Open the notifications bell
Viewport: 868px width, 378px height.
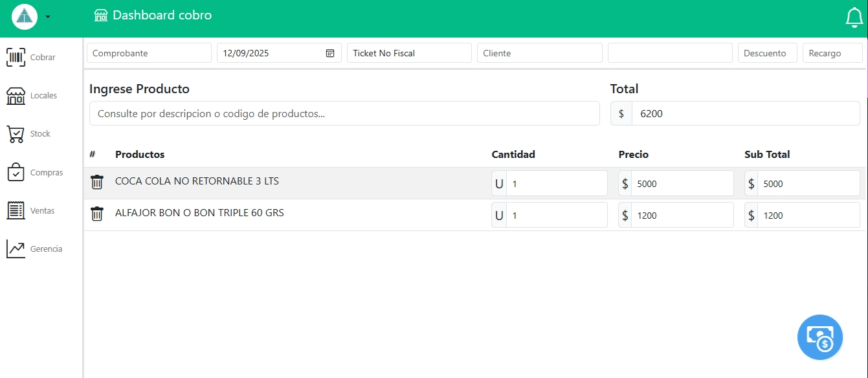[854, 17]
